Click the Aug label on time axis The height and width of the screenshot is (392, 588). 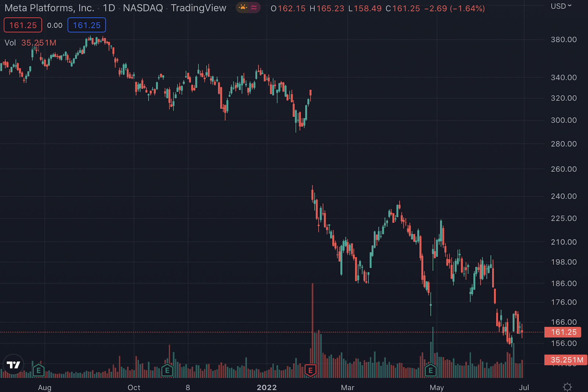coord(45,387)
